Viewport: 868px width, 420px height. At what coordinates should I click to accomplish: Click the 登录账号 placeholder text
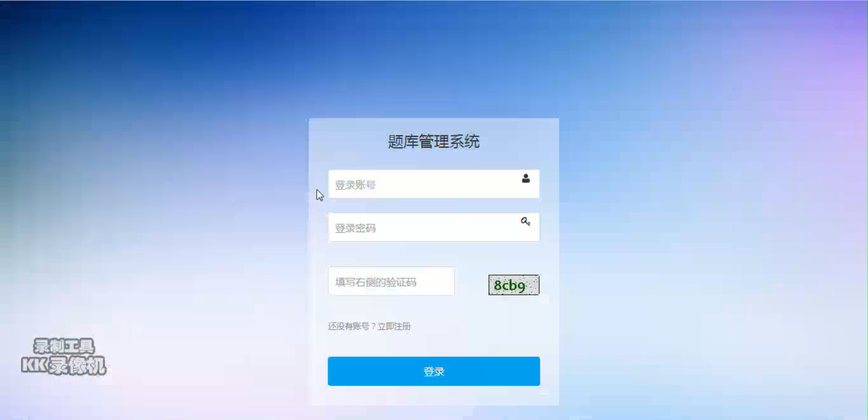[x=355, y=185]
